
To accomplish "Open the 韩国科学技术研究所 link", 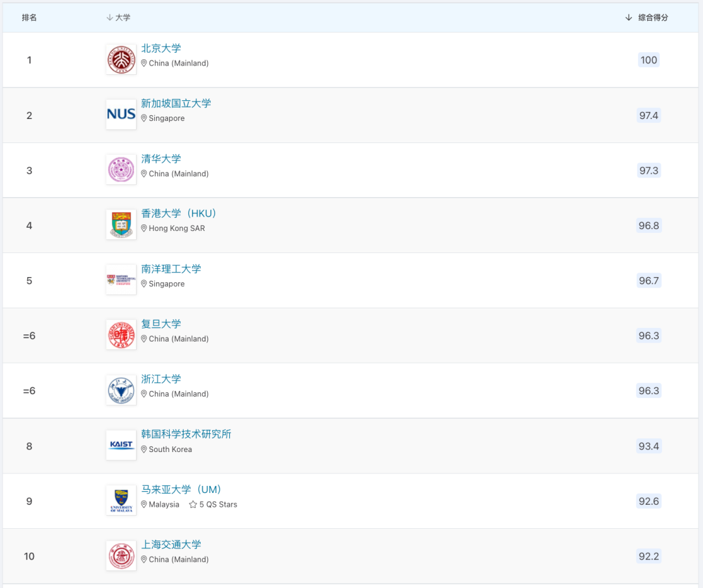I will pos(186,434).
